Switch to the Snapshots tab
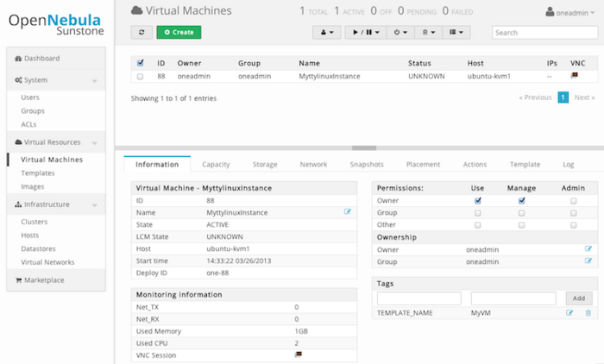This screenshot has width=604, height=364. [x=367, y=164]
